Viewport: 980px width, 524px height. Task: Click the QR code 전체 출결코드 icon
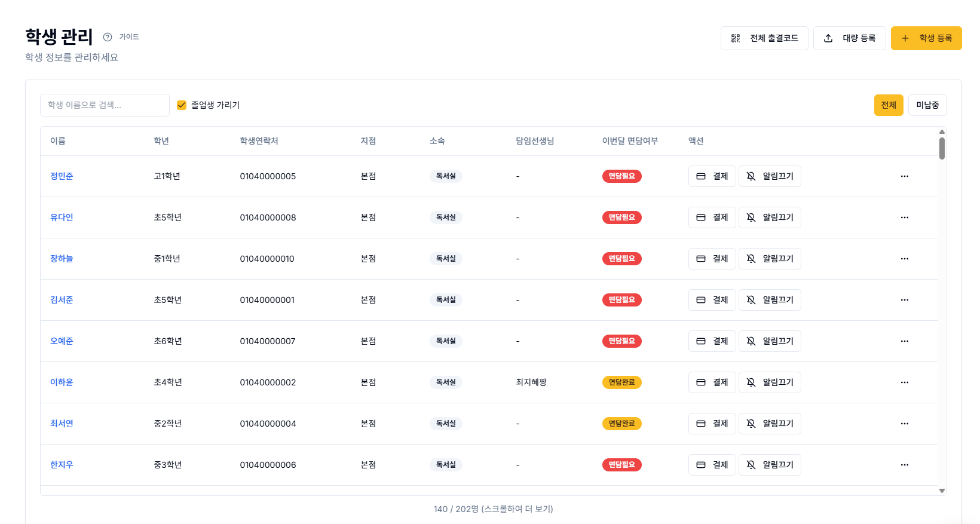(x=736, y=38)
